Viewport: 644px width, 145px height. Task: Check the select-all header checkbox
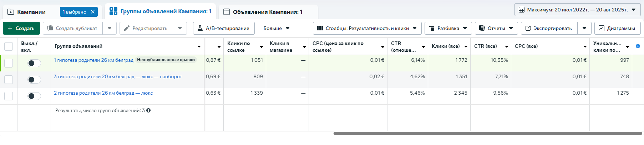9,46
